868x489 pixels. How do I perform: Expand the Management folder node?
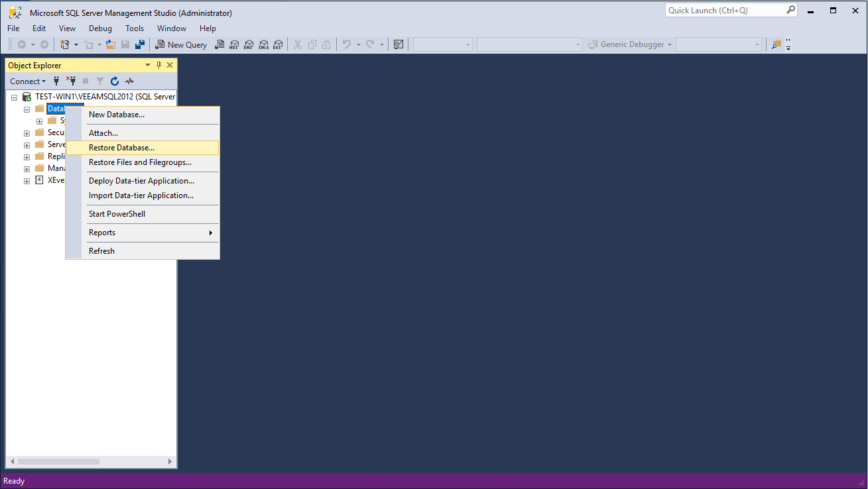pos(27,169)
